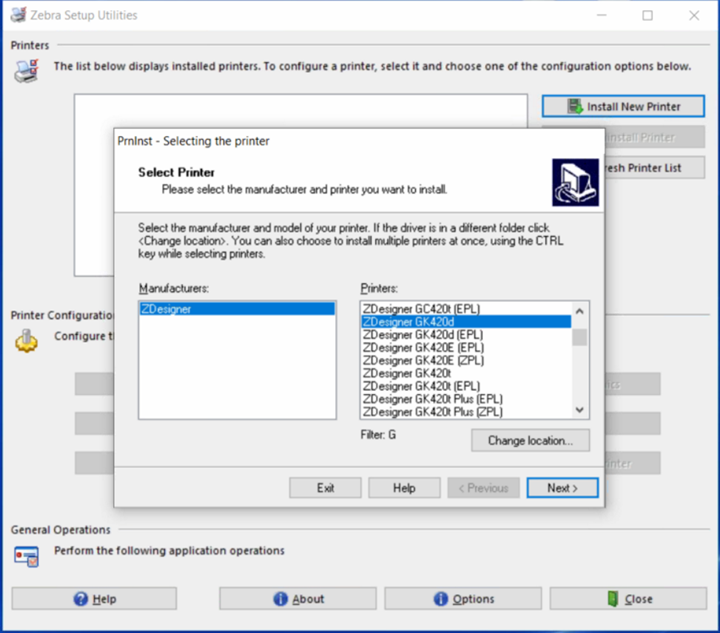
Task: Click Close button with green door icon
Action: point(628,599)
